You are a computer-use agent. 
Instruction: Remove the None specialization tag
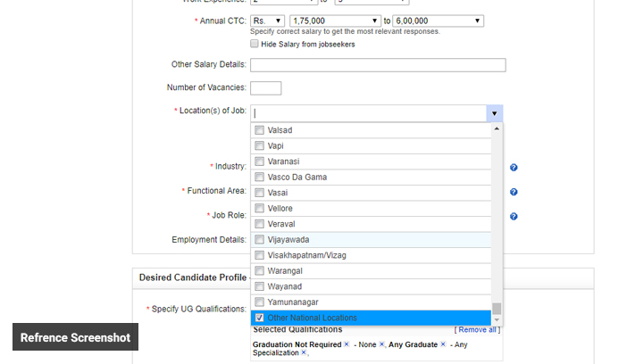381,344
